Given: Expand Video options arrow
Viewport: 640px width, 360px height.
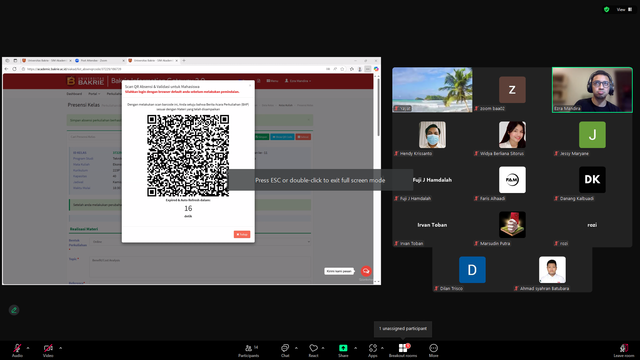Looking at the screenshot, I should click(60, 348).
